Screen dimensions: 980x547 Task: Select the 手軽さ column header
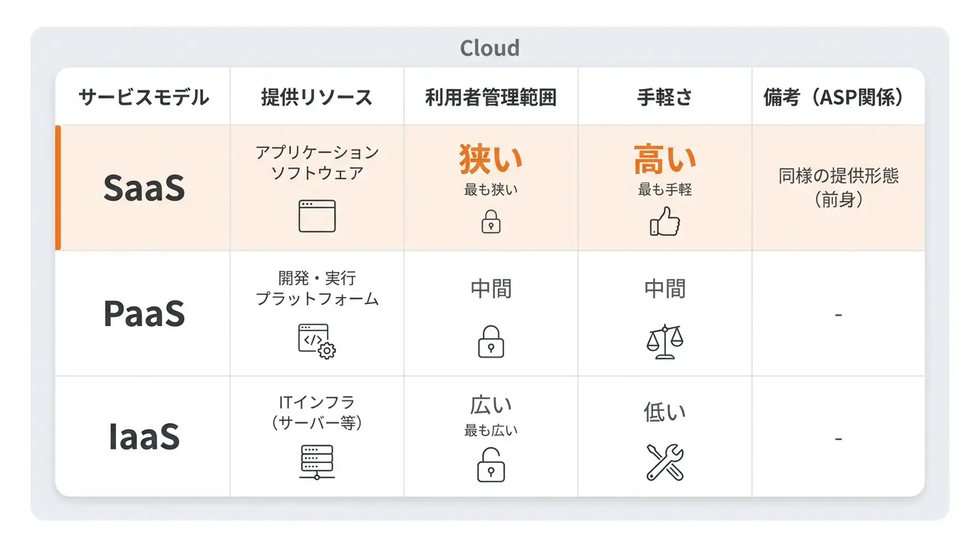point(664,98)
